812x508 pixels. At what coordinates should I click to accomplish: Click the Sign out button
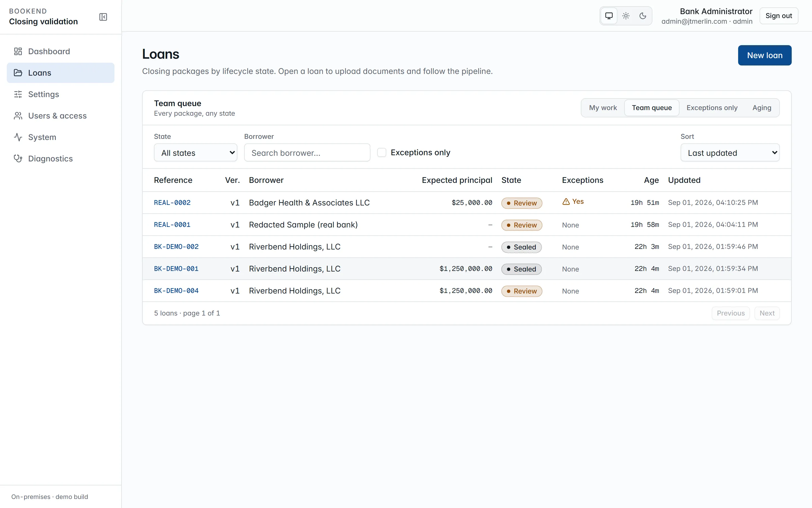778,16
